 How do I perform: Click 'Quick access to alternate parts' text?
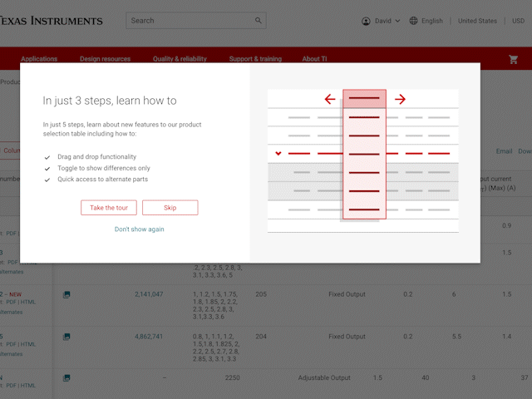tap(102, 180)
